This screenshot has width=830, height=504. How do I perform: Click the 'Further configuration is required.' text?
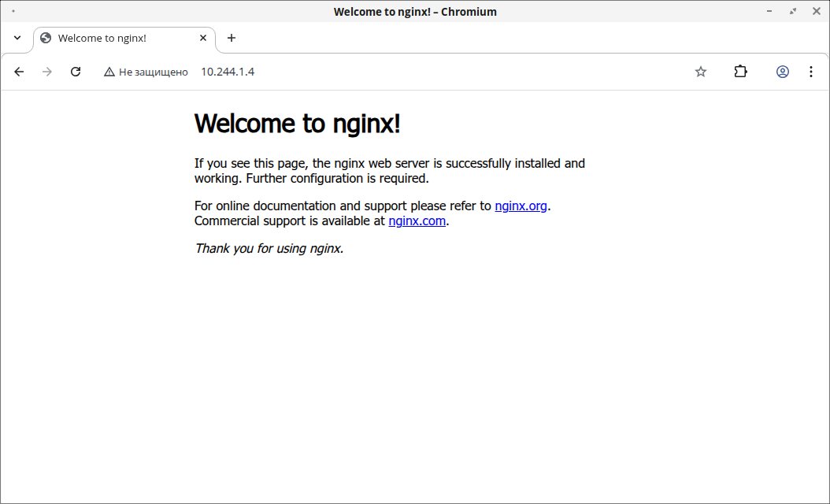coord(337,179)
